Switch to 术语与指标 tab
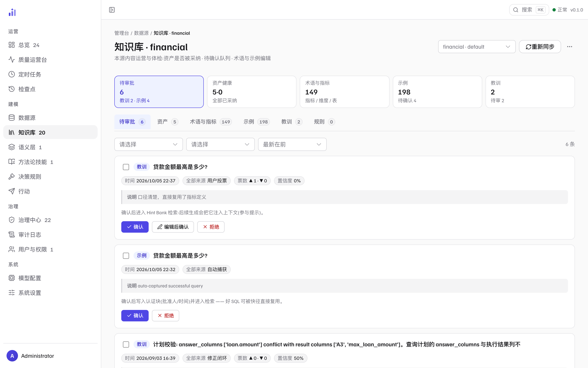The image size is (588, 368). coord(211,122)
